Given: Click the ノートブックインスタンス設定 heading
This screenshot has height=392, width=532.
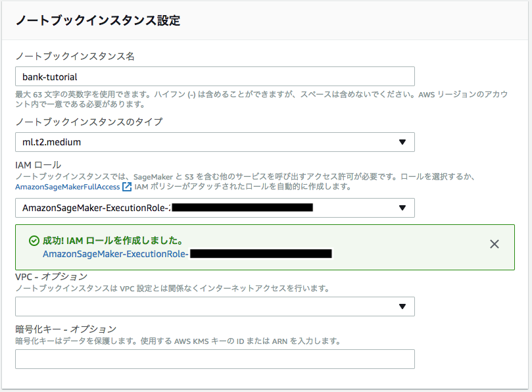Looking at the screenshot, I should click(97, 20).
